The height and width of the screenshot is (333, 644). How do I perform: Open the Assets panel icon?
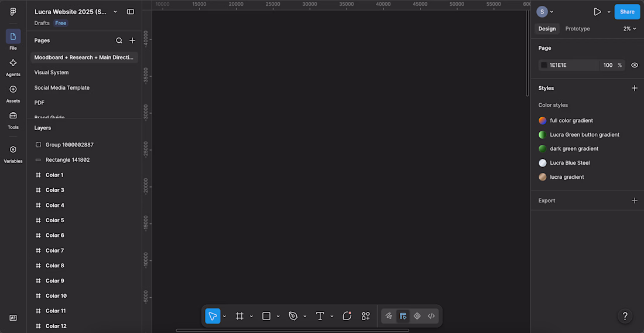13,89
